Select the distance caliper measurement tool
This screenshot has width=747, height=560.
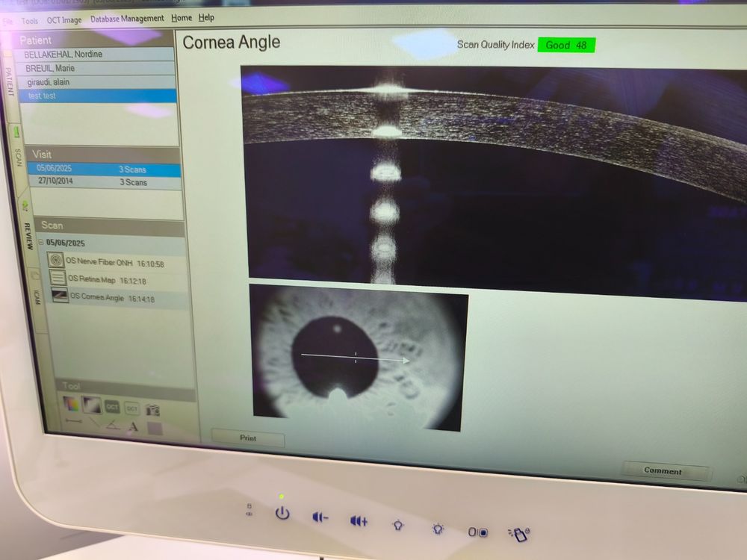coord(73,421)
